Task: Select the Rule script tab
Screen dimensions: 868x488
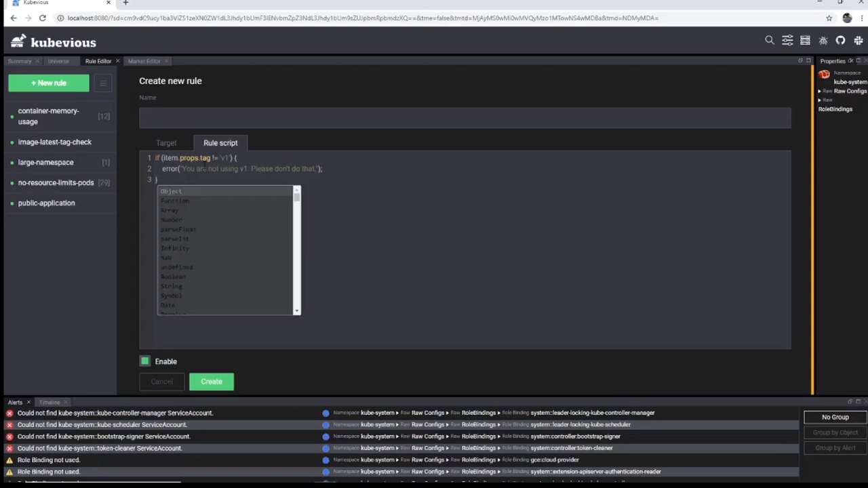Action: coord(220,143)
